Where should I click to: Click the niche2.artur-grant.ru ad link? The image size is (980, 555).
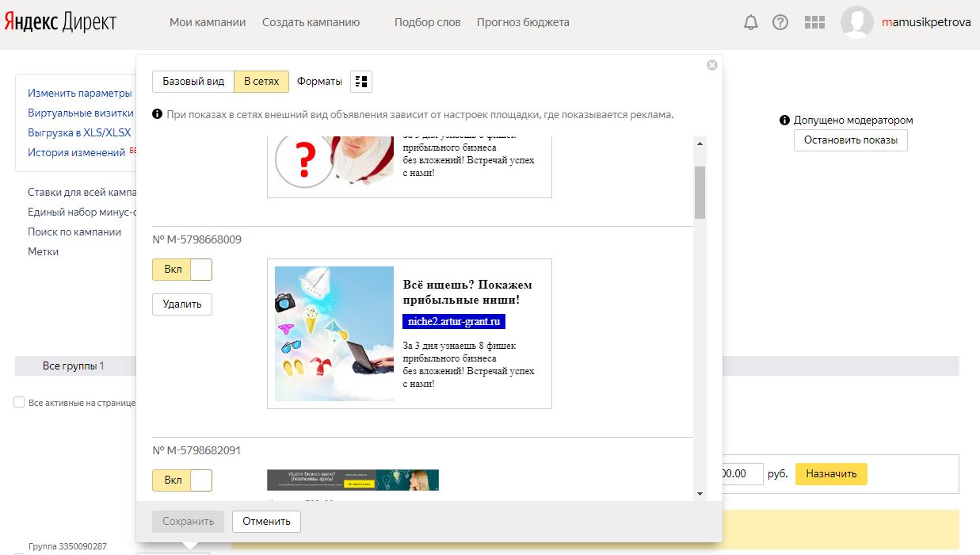click(454, 321)
